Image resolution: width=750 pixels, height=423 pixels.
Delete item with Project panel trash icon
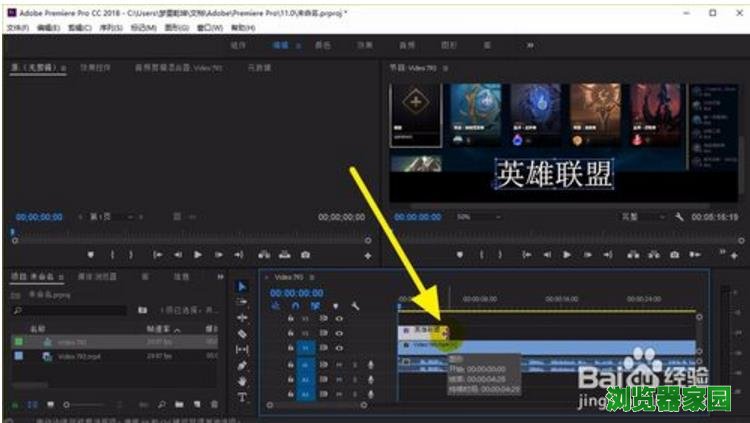(215, 403)
